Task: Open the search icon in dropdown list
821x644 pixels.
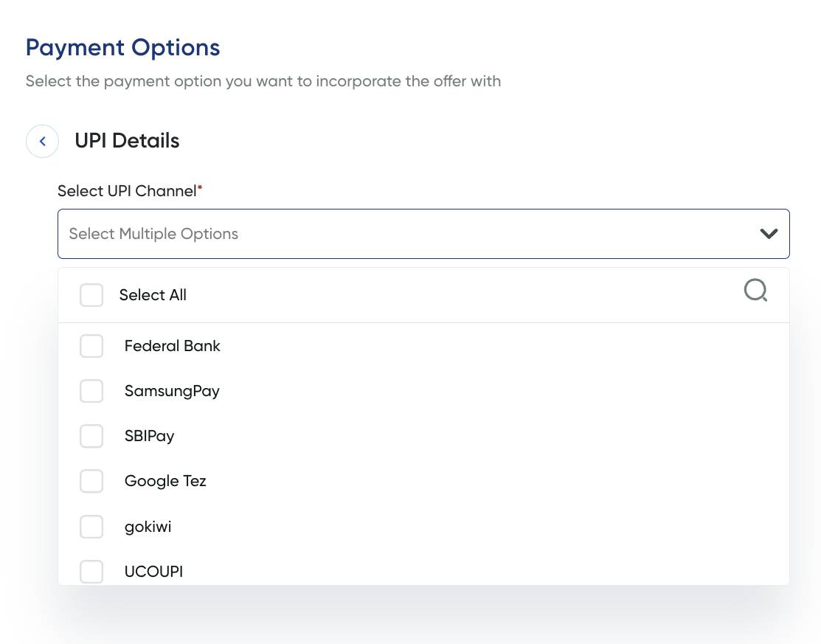Action: click(755, 290)
